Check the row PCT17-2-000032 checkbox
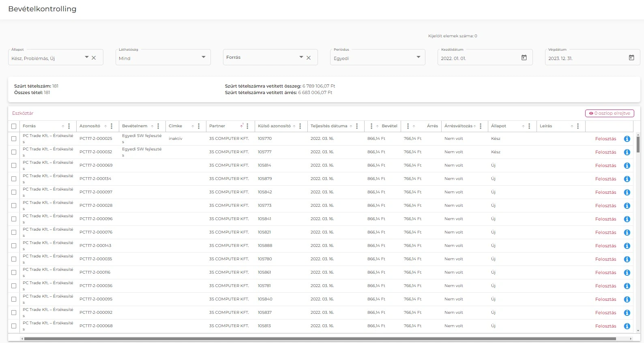Viewport: 644px width, 343px height. click(x=14, y=152)
